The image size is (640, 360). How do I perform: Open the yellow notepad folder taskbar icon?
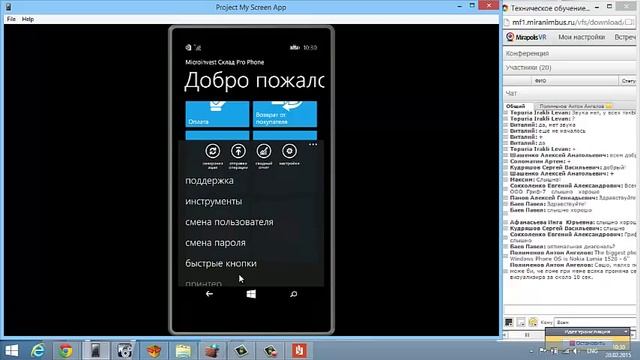[x=183, y=351]
